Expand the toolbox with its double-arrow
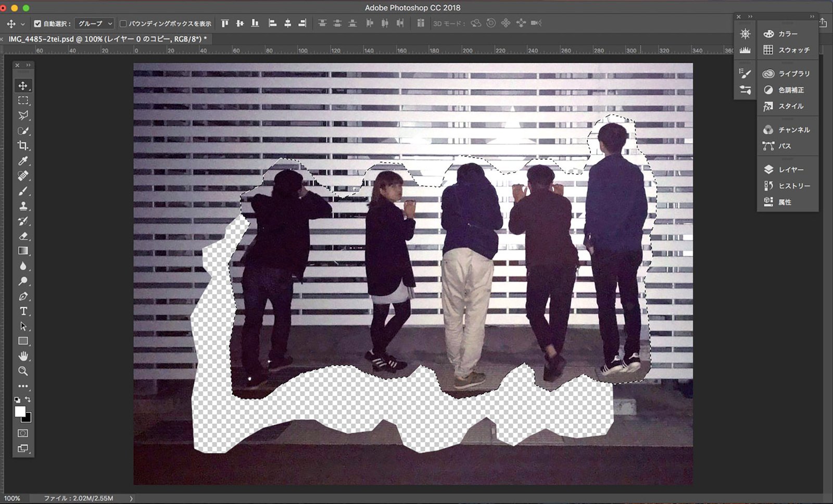This screenshot has height=504, width=833. coord(28,65)
